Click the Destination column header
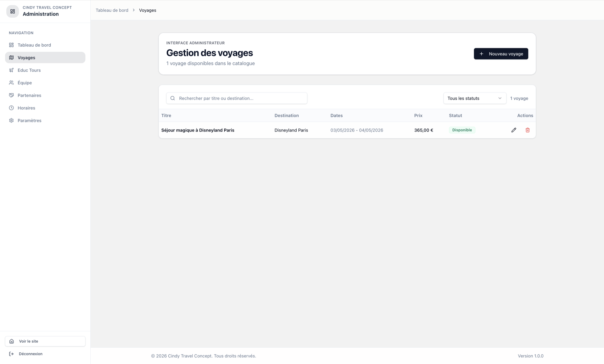The height and width of the screenshot is (364, 604). tap(286, 115)
